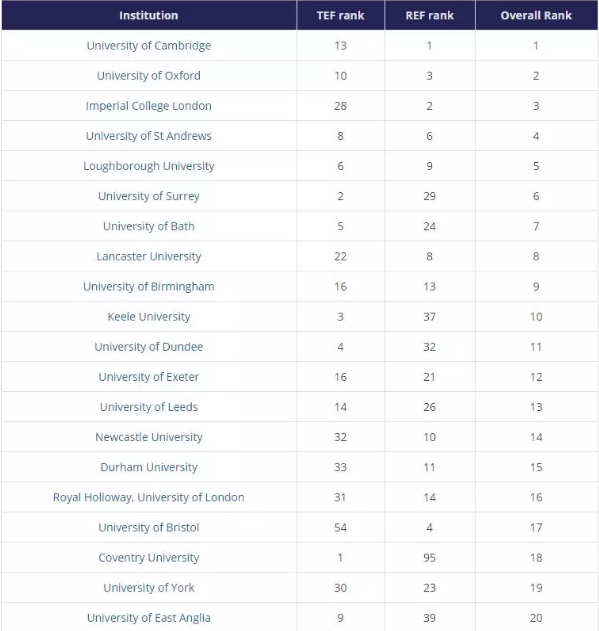Follow the Imperial College London link
Image resolution: width=599 pixels, height=631 pixels.
pyautogui.click(x=149, y=106)
